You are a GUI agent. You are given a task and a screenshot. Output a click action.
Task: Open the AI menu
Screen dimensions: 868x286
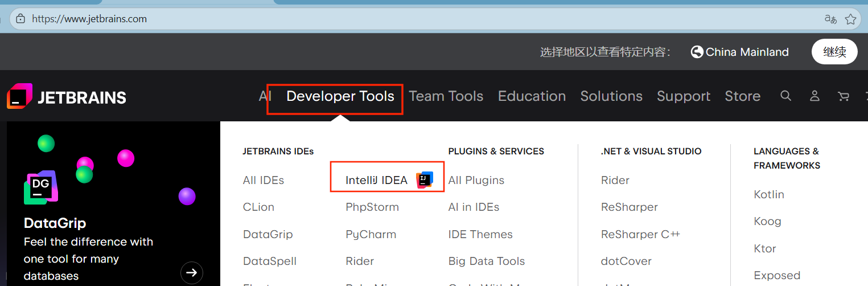coord(265,96)
